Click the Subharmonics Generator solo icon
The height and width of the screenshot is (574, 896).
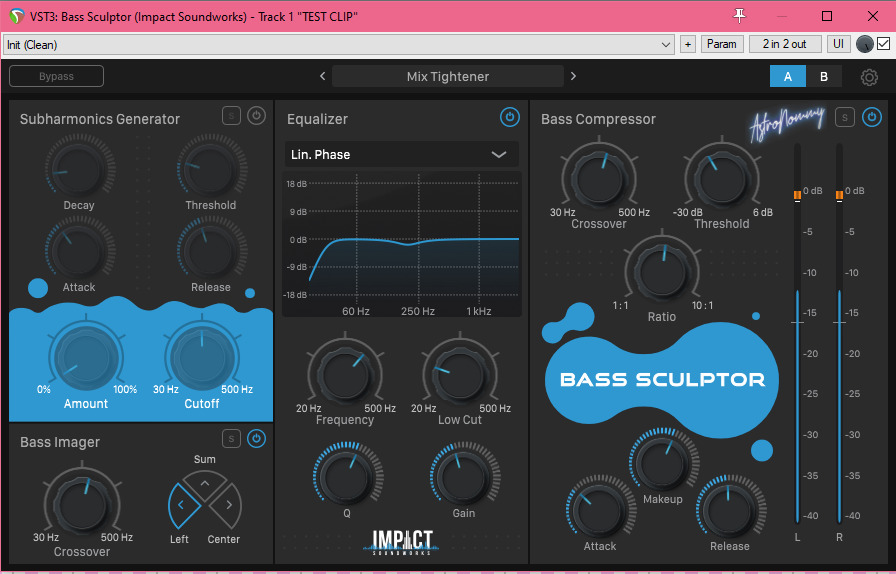pyautogui.click(x=231, y=116)
